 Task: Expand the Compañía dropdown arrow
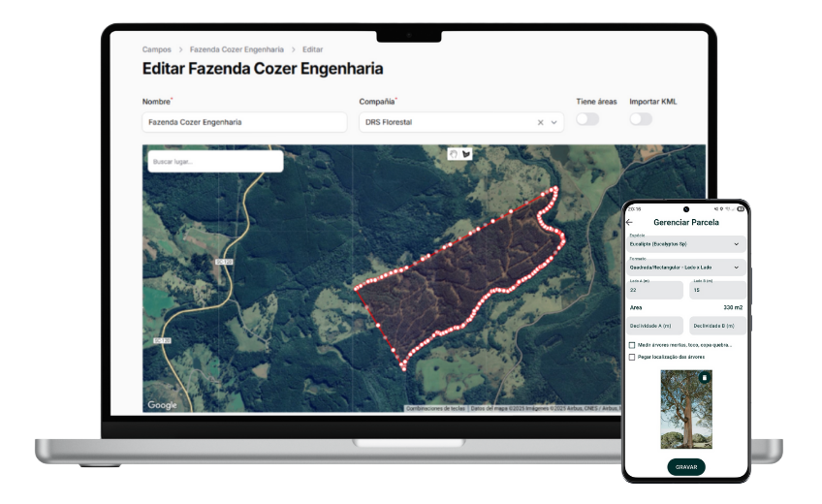554,123
